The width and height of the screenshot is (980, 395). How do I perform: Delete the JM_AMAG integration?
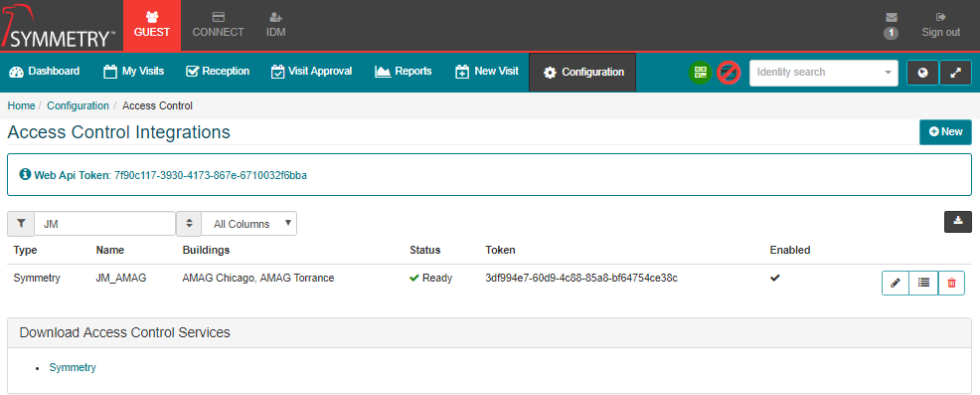951,283
